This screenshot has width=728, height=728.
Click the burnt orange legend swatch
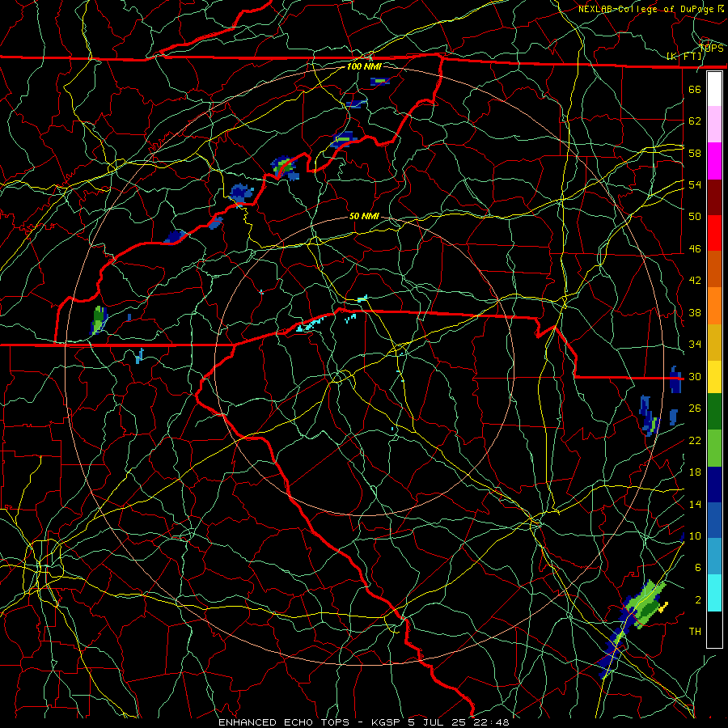tap(714, 269)
